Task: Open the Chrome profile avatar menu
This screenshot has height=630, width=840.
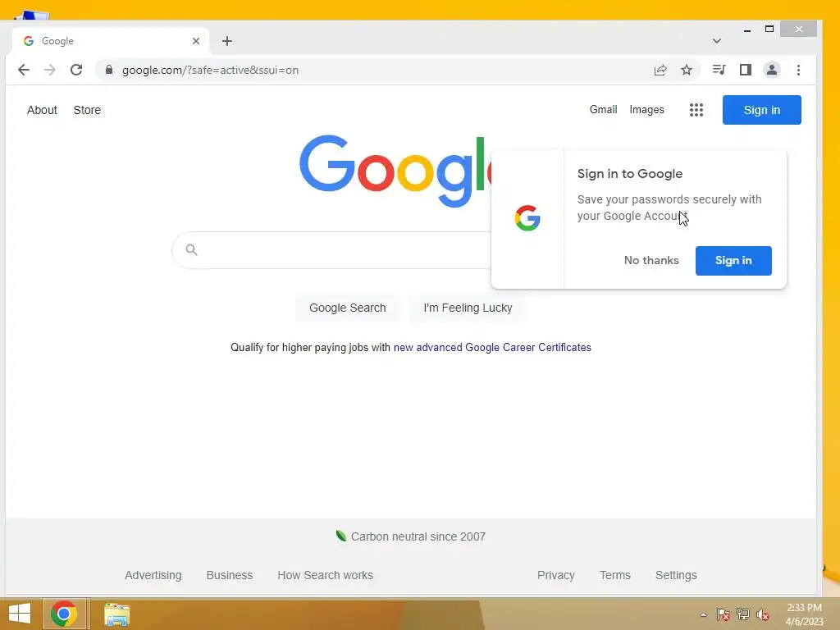Action: [771, 70]
